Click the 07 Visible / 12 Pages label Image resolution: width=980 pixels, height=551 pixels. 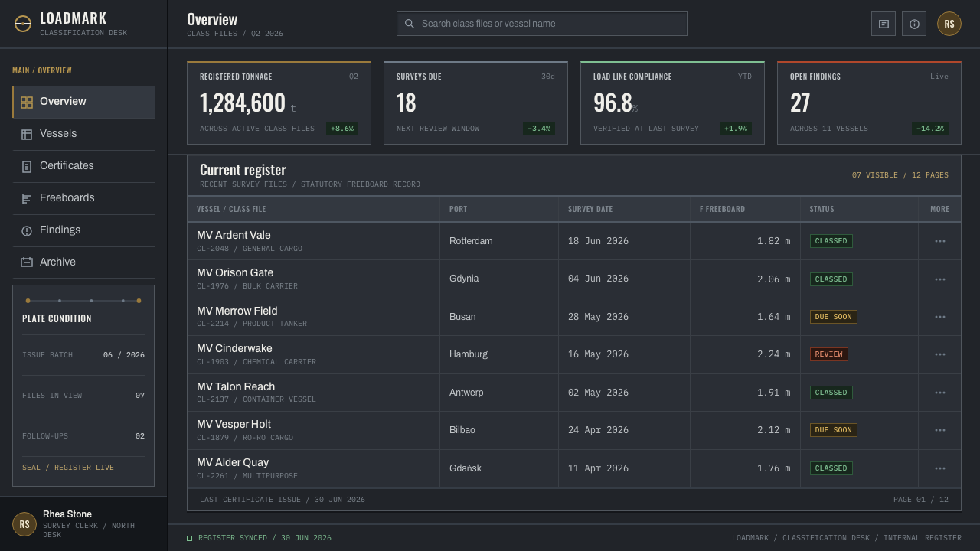pos(900,175)
